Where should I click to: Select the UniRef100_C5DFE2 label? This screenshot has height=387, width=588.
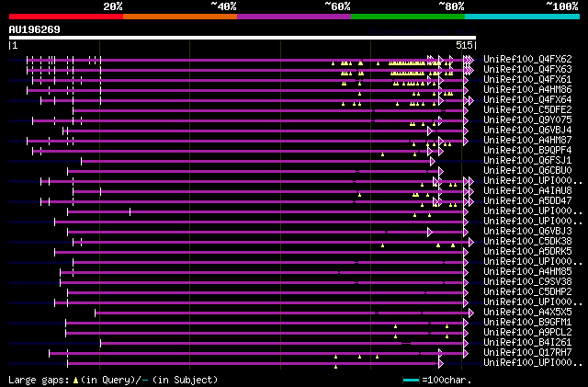coord(527,110)
